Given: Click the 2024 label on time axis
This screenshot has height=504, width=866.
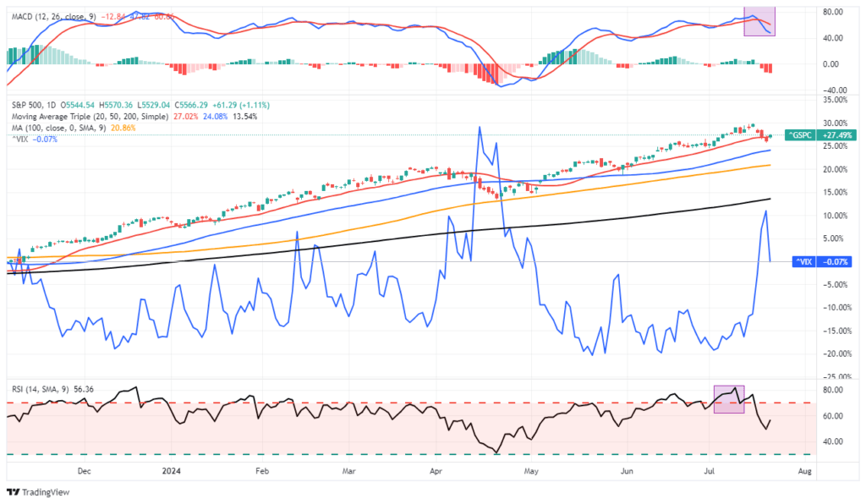Looking at the screenshot, I should pos(172,471).
